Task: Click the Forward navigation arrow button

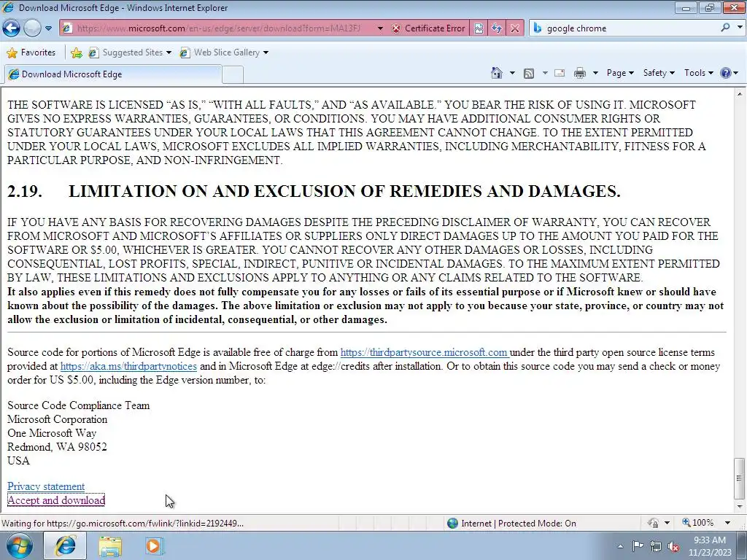Action: point(32,28)
